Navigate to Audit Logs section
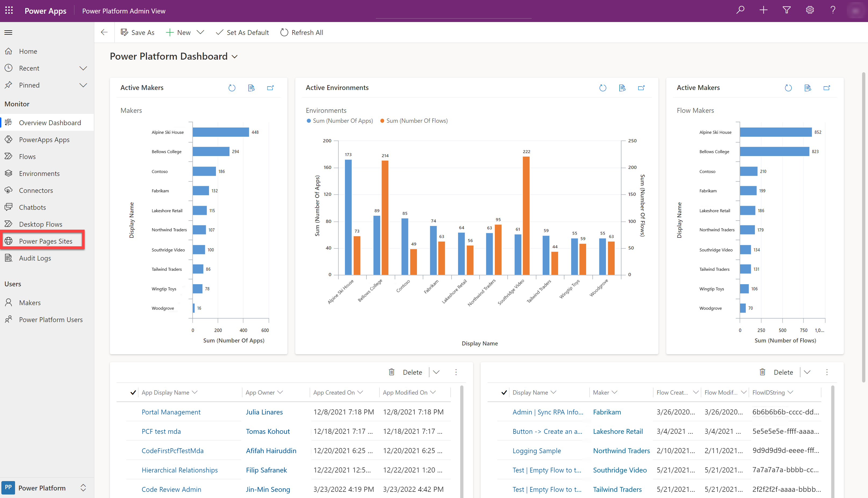The image size is (868, 498). (x=34, y=258)
